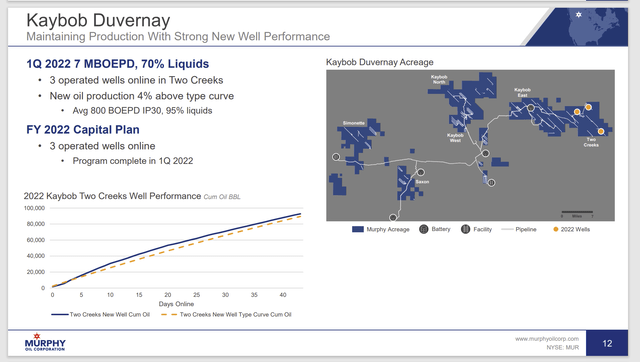
Task: Click the heading 1Q 2022 7 MBOEPD, 70% Liquids
Action: 118,64
